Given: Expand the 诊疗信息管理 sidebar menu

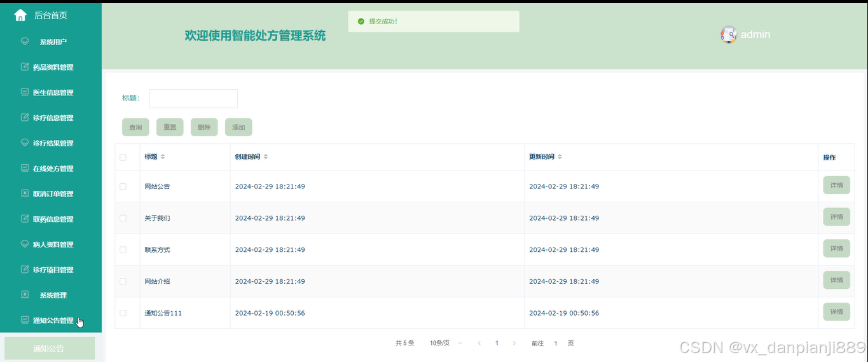Looking at the screenshot, I should click(x=51, y=118).
